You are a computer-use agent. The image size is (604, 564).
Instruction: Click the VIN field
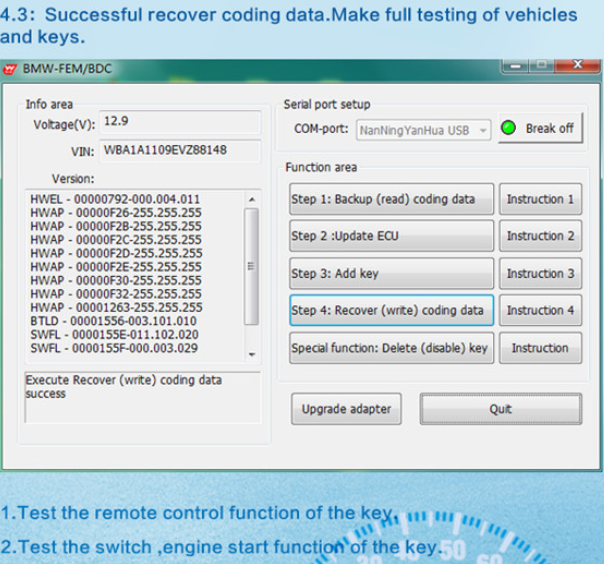[x=180, y=150]
